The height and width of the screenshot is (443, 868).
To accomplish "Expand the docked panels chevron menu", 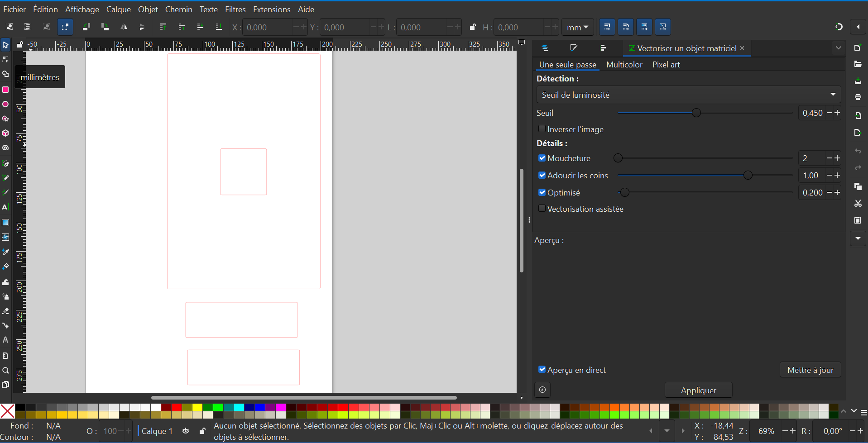I will coord(838,48).
